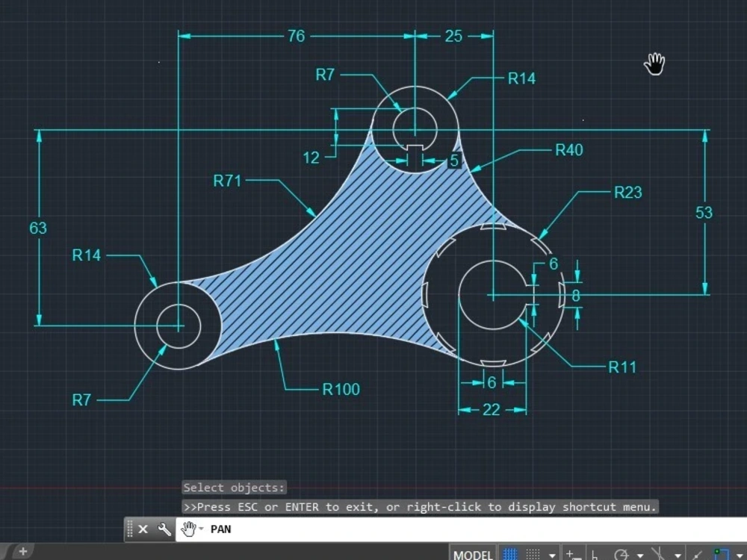Close the command line window
Viewport: 747px width, 560px height.
click(143, 529)
